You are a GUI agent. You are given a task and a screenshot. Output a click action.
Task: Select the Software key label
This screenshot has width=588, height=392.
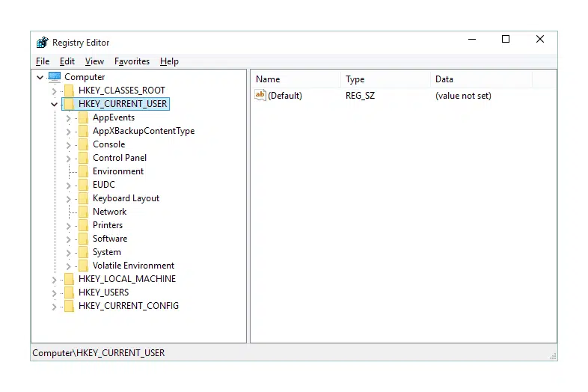[x=110, y=239]
